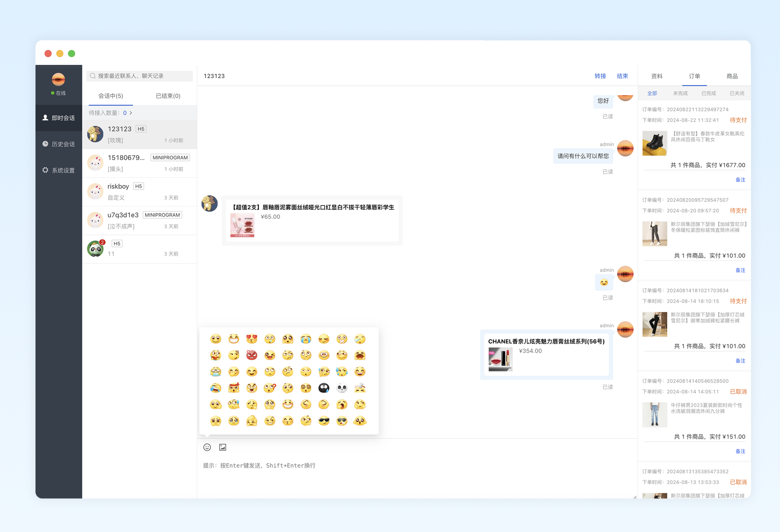Click the 请问有什么可以帮您 message bubble
The image size is (780, 532).
[x=583, y=156]
